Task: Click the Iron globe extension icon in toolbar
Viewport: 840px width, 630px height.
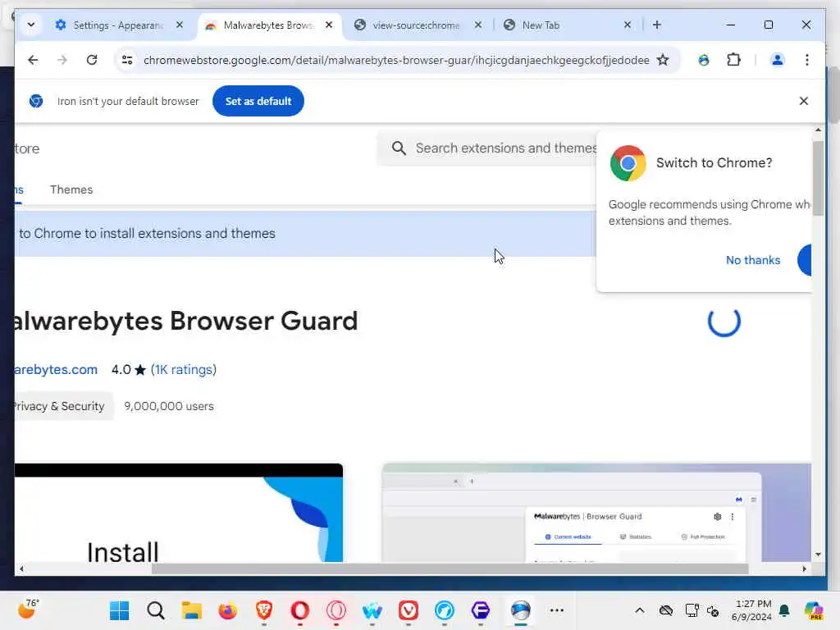Action: [x=704, y=60]
